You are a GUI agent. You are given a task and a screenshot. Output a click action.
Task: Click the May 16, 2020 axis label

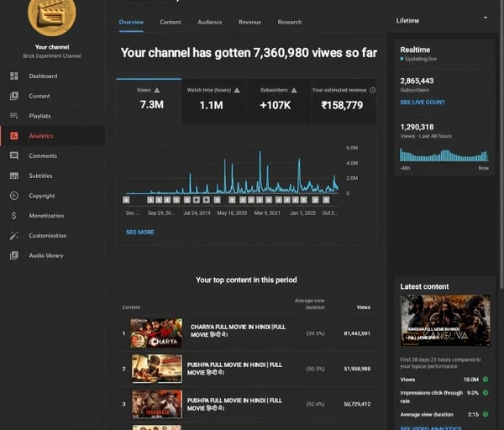[232, 212]
